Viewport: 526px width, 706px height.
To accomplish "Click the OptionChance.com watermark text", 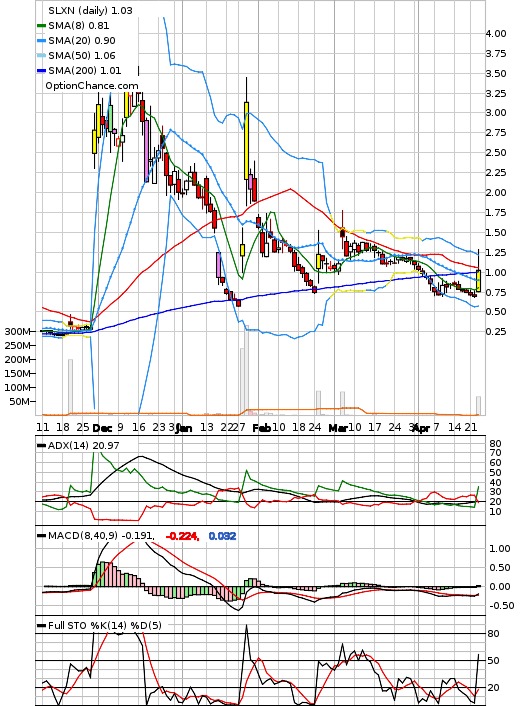I will tap(92, 86).
